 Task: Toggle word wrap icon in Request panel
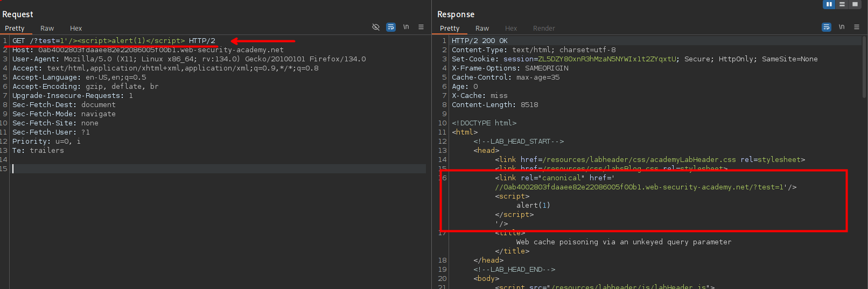[x=391, y=27]
